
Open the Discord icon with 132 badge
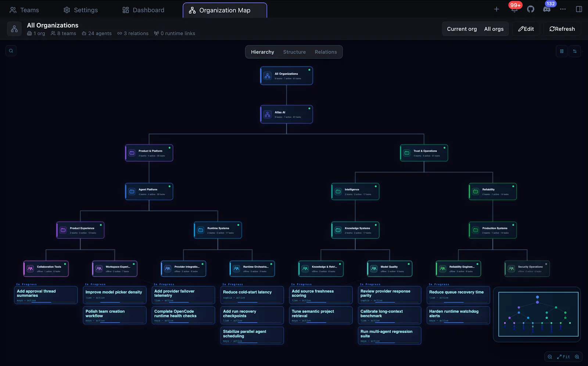coord(547,9)
